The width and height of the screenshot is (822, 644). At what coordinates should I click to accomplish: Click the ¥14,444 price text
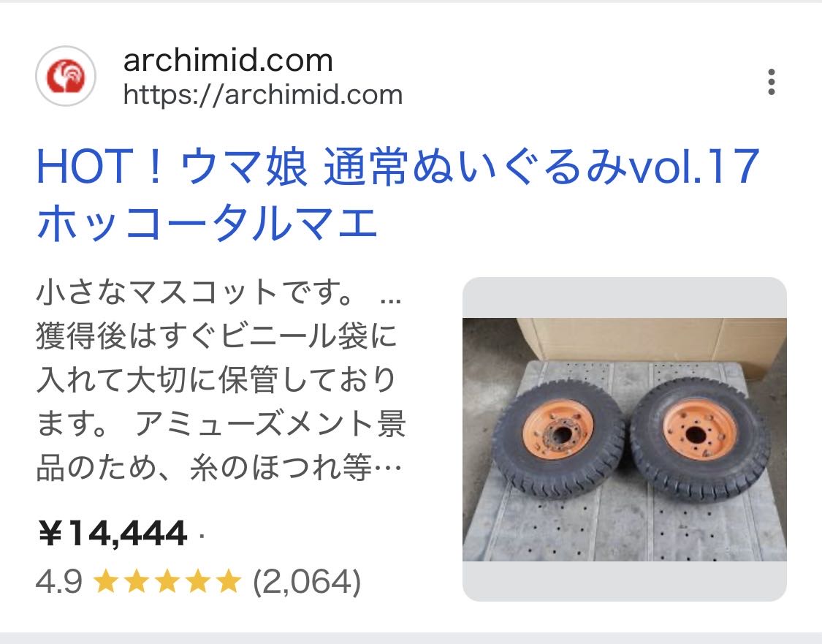point(113,534)
